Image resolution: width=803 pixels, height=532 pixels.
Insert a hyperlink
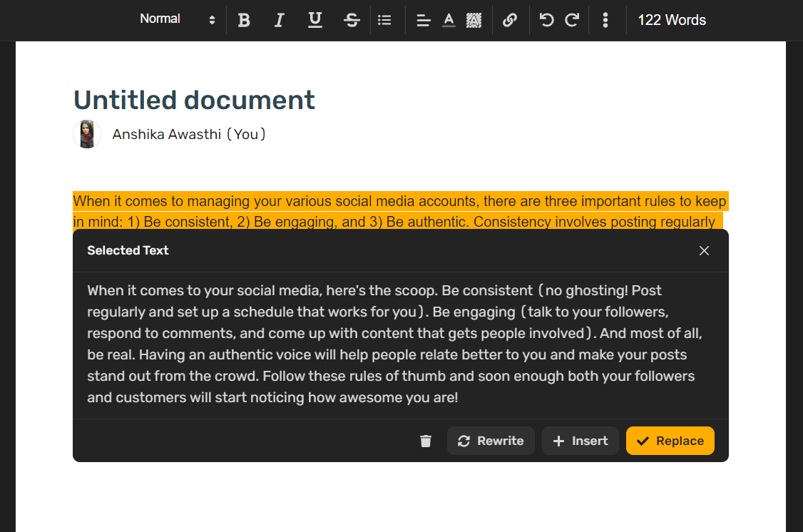(509, 20)
